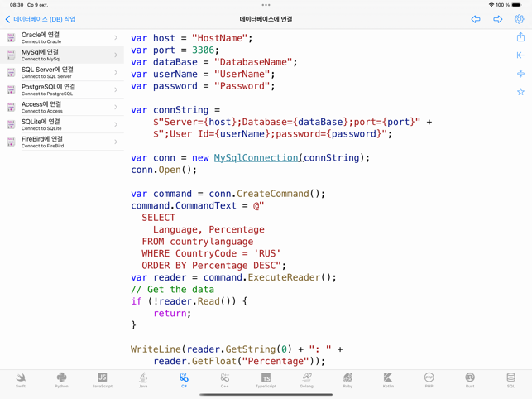Add this snippet to favorites star

click(520, 92)
